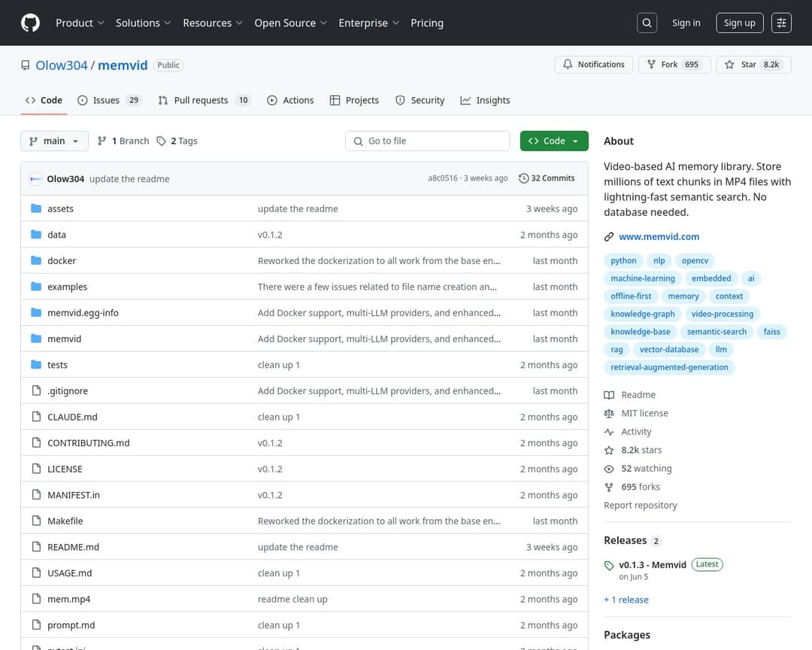Click the Fork icon

point(651,64)
